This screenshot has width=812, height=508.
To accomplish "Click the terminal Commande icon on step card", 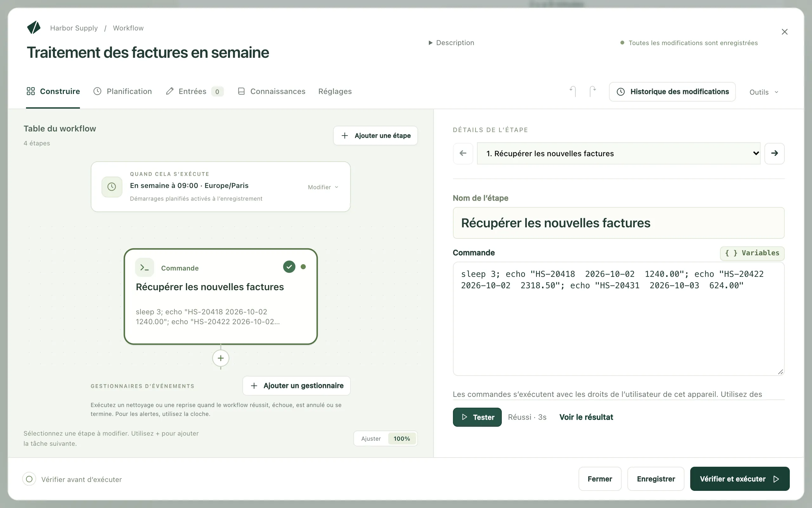I will click(145, 267).
